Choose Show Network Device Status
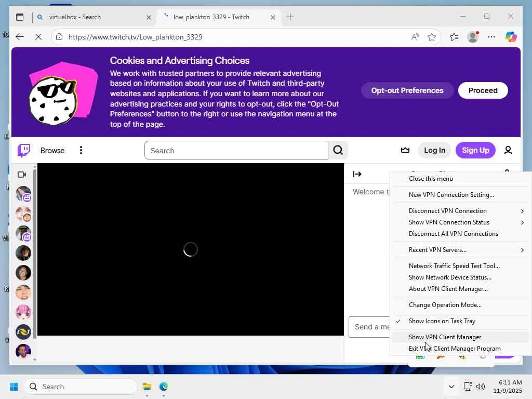Viewport: 532px width, 399px height. [x=461, y=277]
